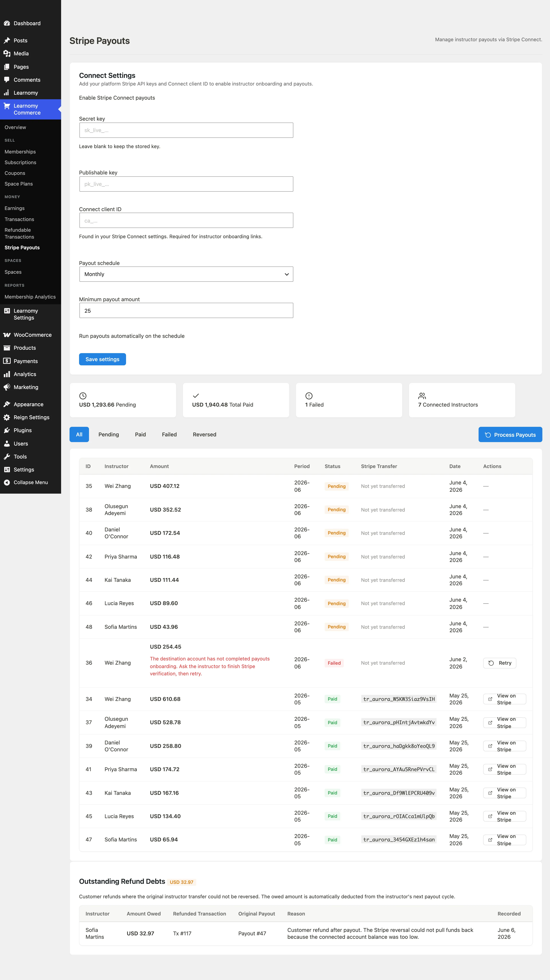Open the Membership Analytics submenu item
The width and height of the screenshot is (550, 980).
pyautogui.click(x=30, y=297)
